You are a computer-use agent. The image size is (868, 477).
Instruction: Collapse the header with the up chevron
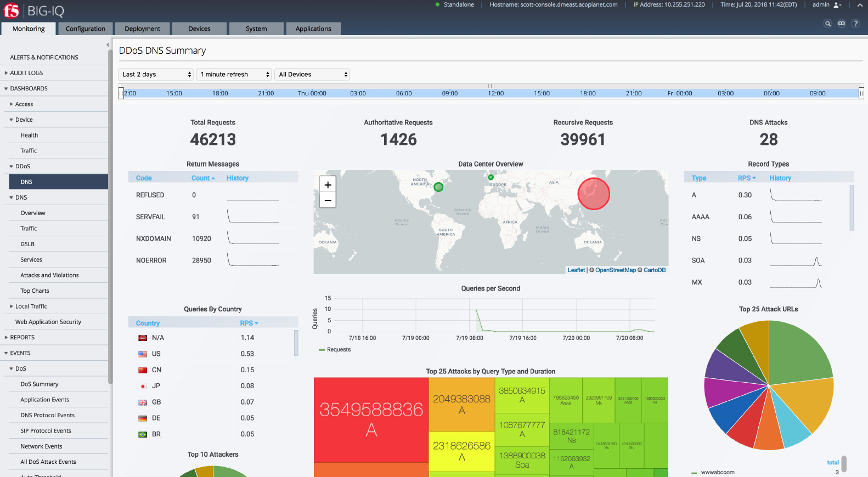coord(860,5)
